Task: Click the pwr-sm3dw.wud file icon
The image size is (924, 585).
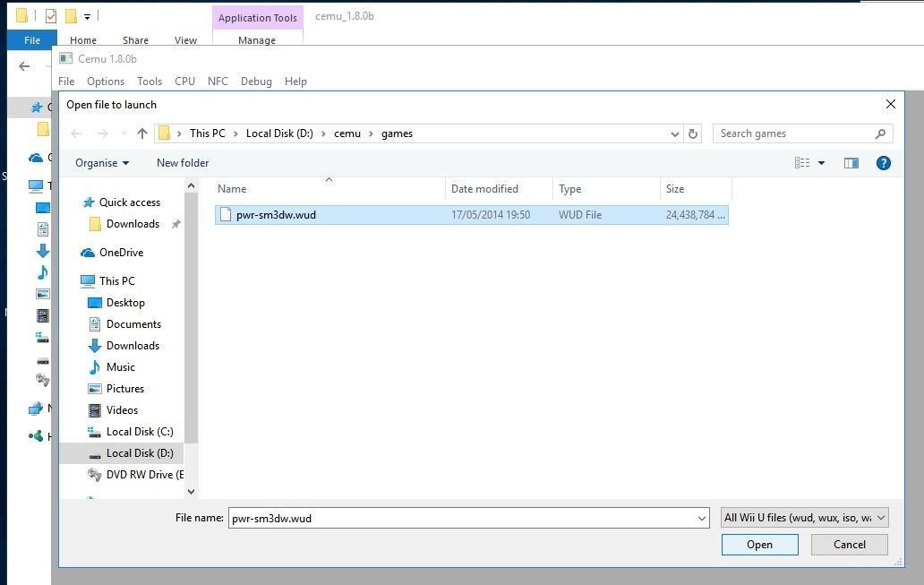Action: tap(226, 215)
